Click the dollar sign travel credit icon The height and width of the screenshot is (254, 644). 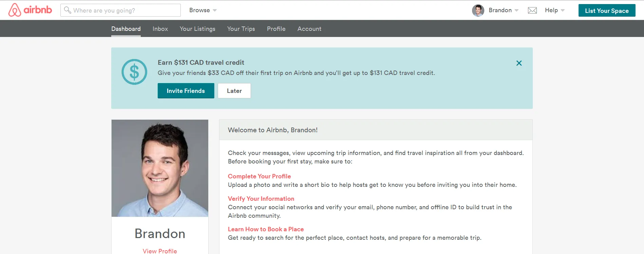(134, 72)
